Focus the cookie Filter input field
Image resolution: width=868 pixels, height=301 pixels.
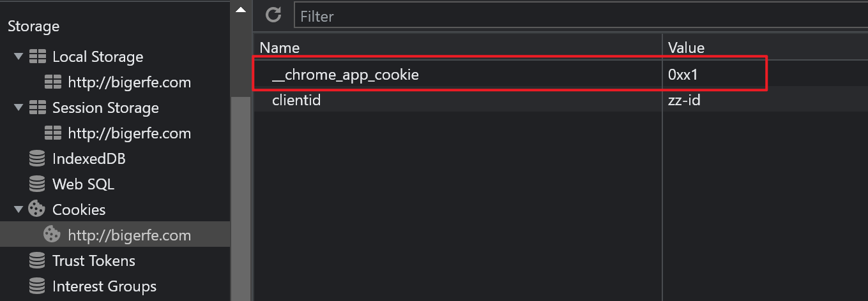[575, 16]
